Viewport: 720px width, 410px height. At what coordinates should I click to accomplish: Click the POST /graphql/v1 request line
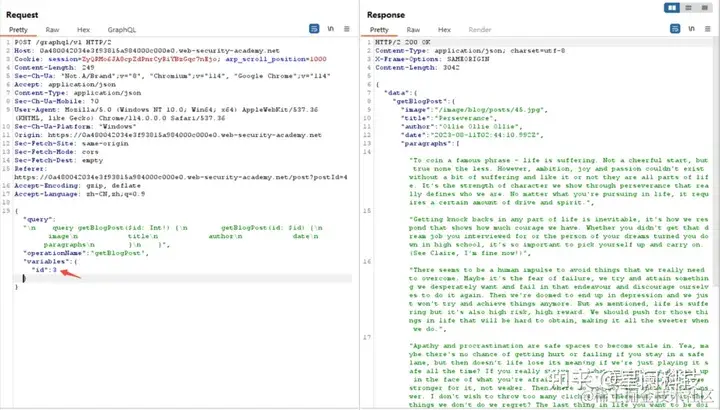63,42
